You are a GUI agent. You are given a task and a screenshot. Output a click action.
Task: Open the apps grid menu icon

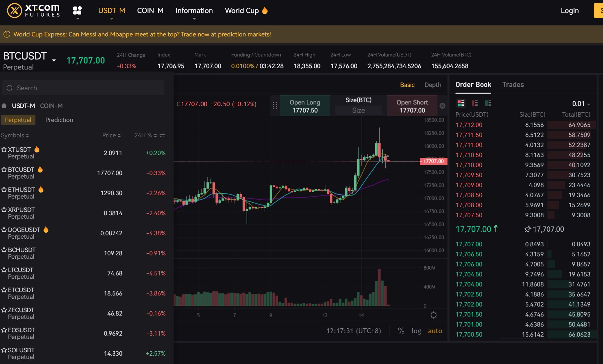77,11
